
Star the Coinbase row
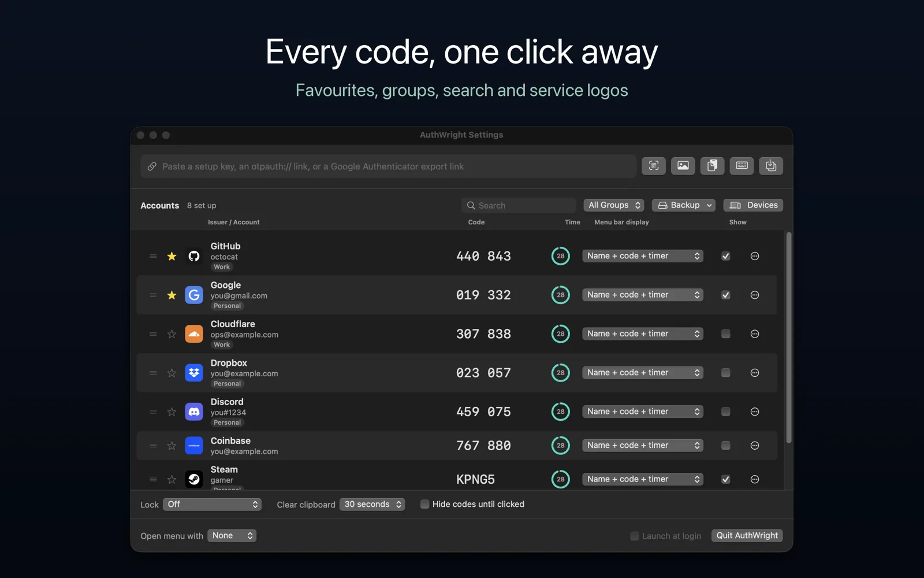coord(172,446)
